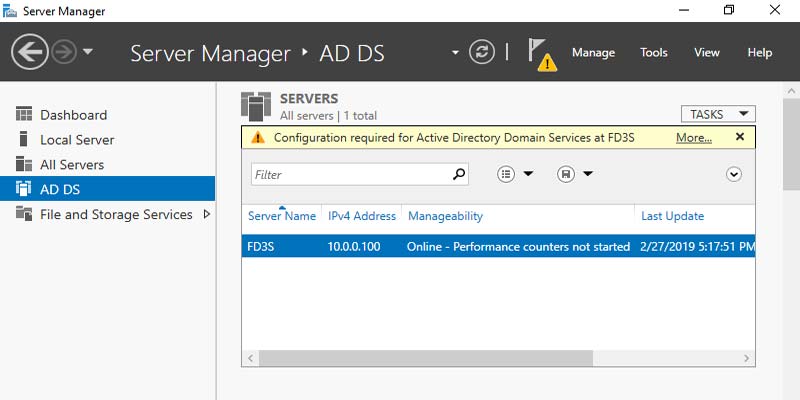Open the list view options dropdown

click(x=515, y=174)
